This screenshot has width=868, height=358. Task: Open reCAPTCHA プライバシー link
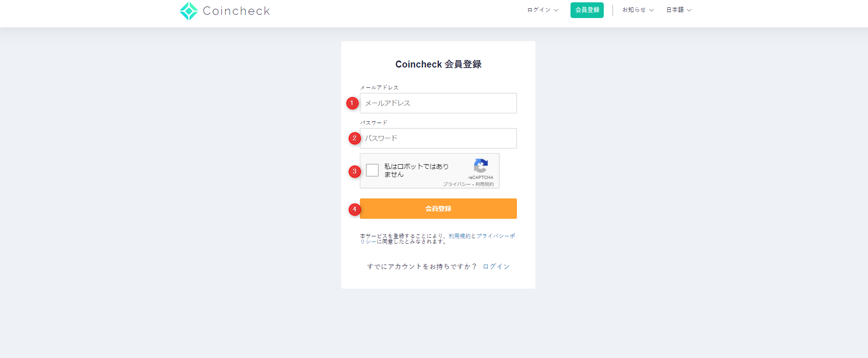[x=457, y=184]
